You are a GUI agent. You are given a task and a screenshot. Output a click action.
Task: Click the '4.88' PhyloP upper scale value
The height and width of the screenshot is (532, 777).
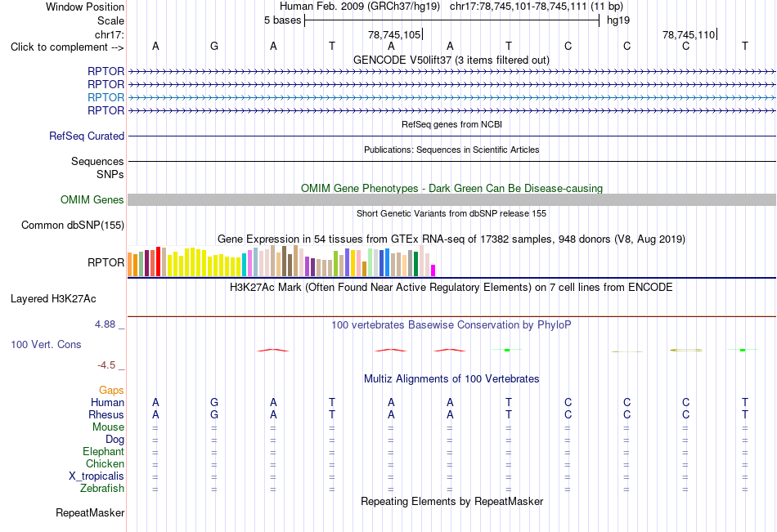[105, 324]
